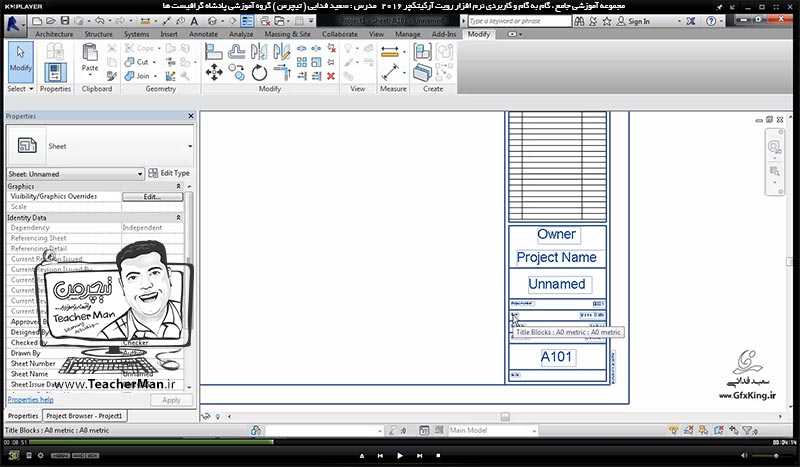Click the New file icon in quick access toolbar
The image size is (800, 467).
click(x=37, y=21)
